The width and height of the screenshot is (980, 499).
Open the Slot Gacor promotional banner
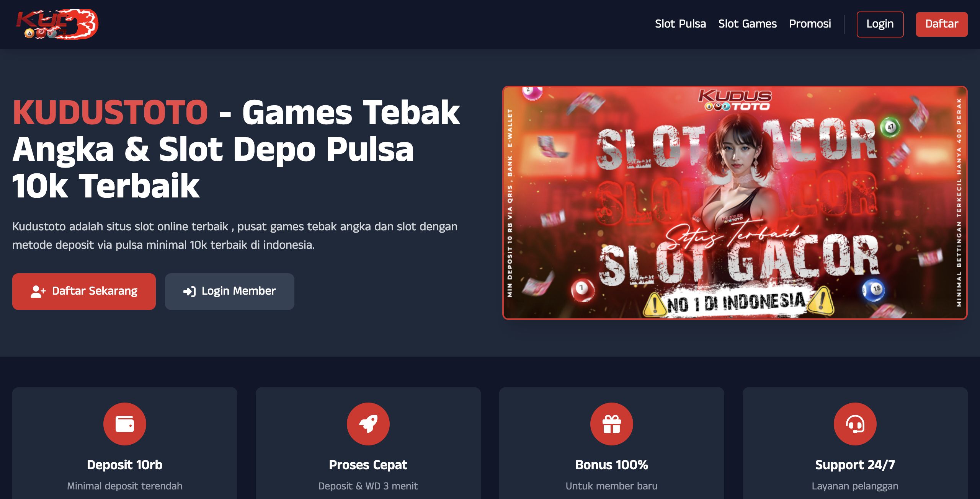point(735,203)
